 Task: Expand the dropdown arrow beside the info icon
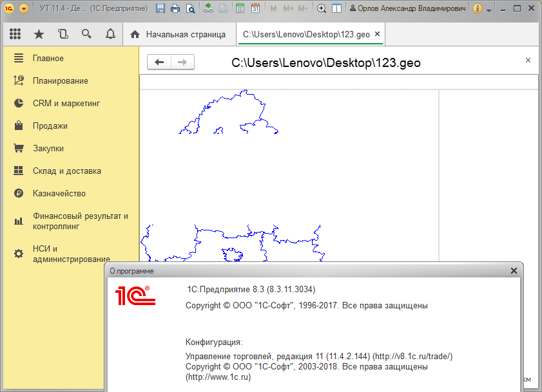click(489, 10)
